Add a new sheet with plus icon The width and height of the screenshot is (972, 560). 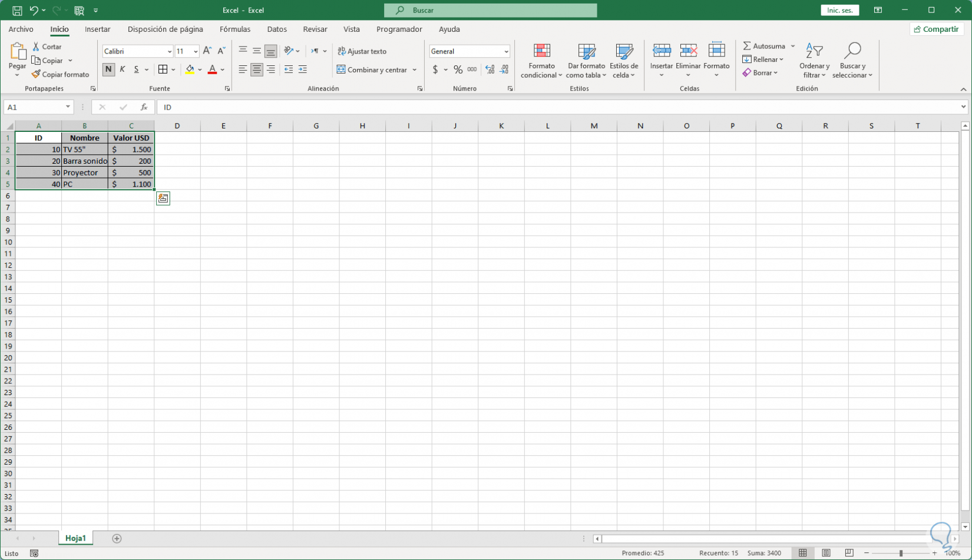(x=117, y=538)
